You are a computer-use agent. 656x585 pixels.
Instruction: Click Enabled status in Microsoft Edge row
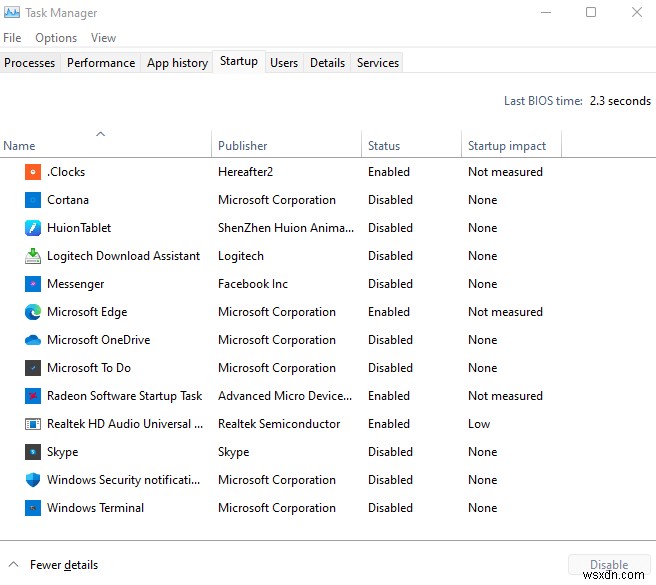(x=389, y=312)
